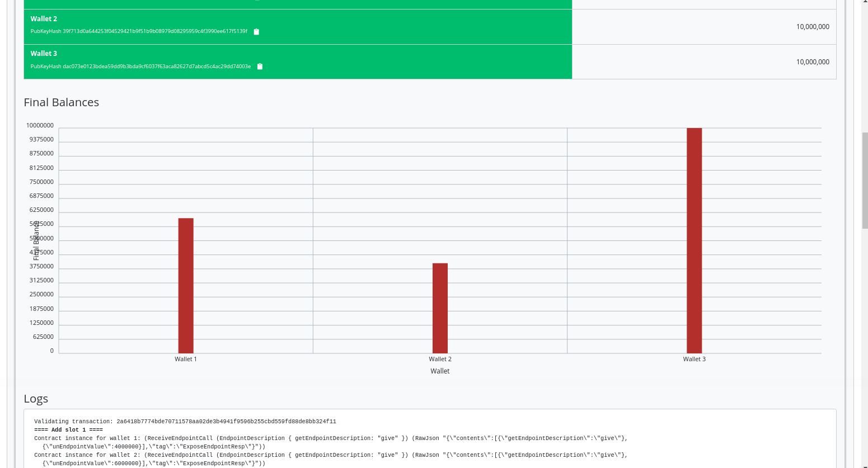Click the Final Balances heading
The height and width of the screenshot is (468, 868).
[61, 102]
